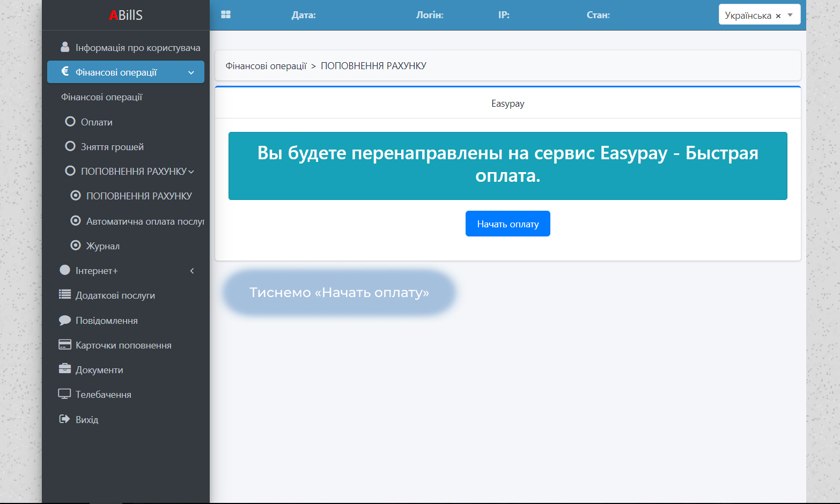The height and width of the screenshot is (504, 840).
Task: Click circle icon of parent ПОПОВНЕННЯ РАХУНКУ
Action: pyautogui.click(x=70, y=171)
